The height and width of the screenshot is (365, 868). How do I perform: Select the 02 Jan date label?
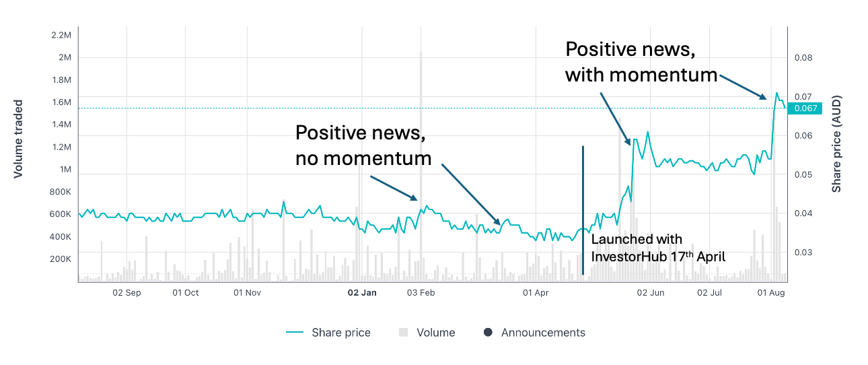coord(362,293)
